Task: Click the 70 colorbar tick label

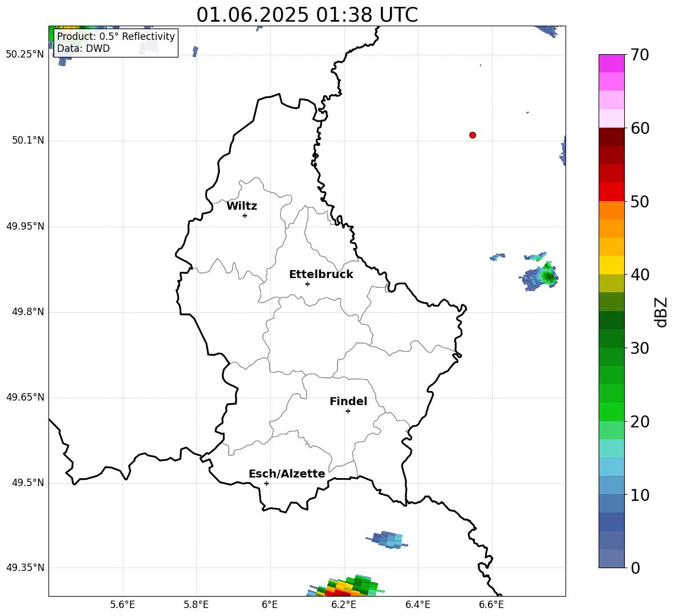Action: click(x=640, y=55)
